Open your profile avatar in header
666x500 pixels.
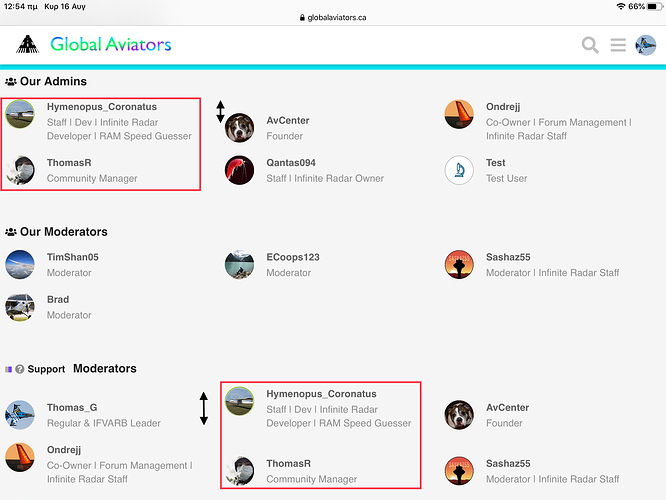[x=646, y=45]
